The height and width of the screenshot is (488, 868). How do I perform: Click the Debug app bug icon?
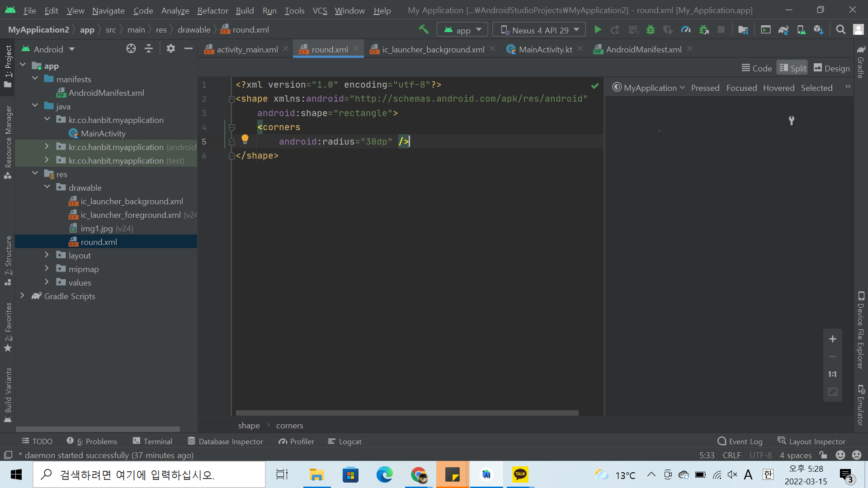(650, 30)
